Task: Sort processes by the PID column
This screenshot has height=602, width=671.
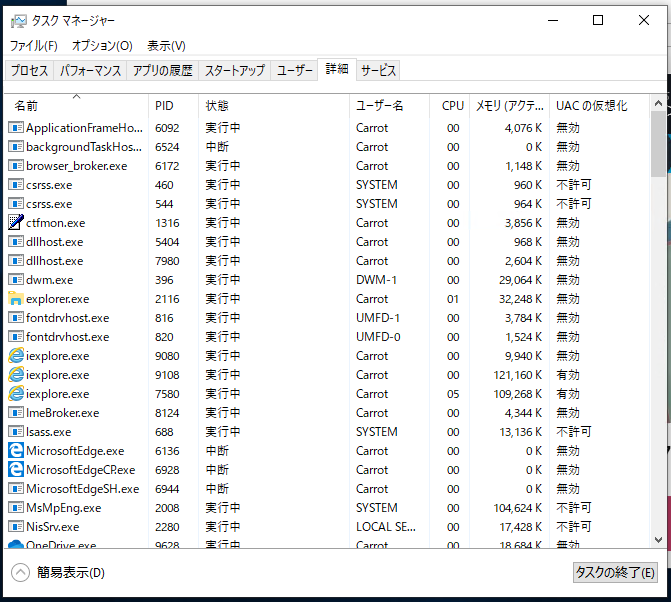Action: [165, 106]
